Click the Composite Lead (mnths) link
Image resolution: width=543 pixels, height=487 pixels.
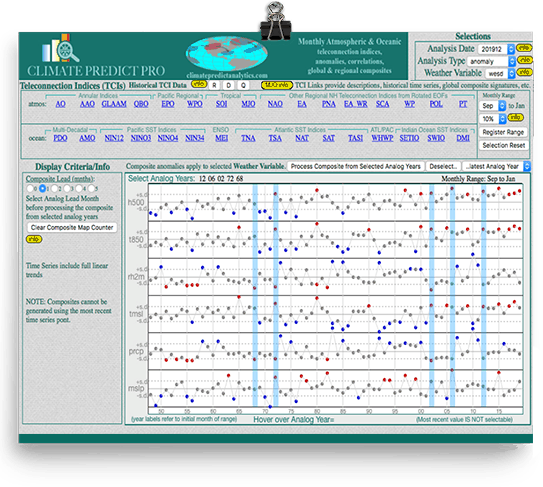click(60, 179)
